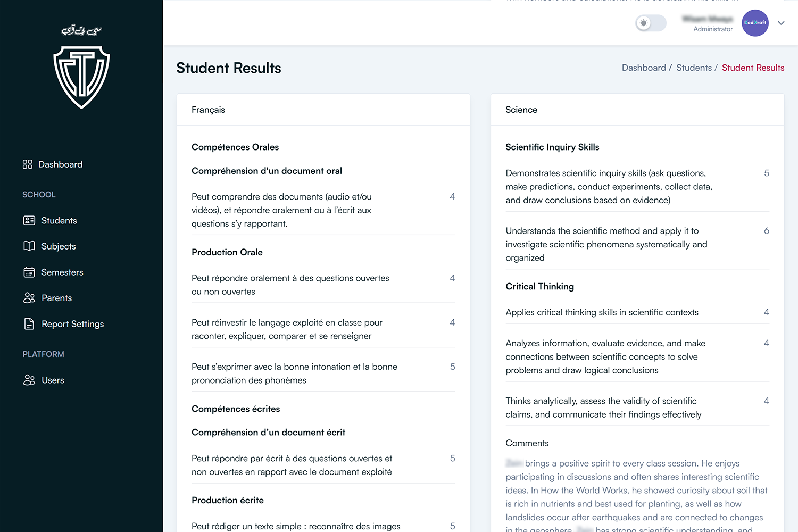Open Parents page from sidebar
The height and width of the screenshot is (532, 798).
(x=56, y=298)
